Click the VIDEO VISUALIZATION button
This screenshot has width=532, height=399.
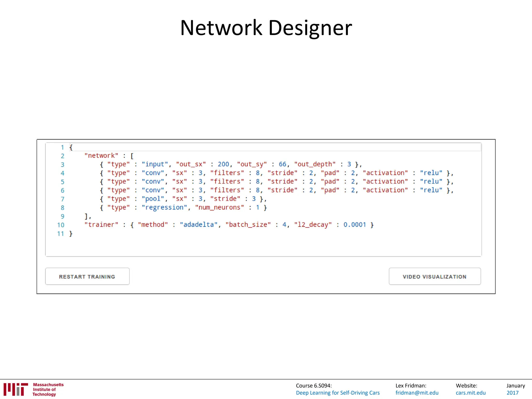(x=435, y=276)
